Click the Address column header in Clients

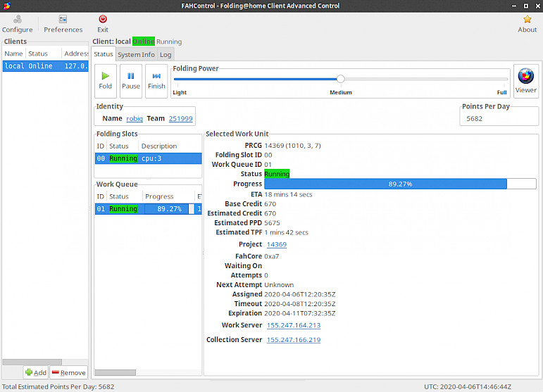[76, 53]
